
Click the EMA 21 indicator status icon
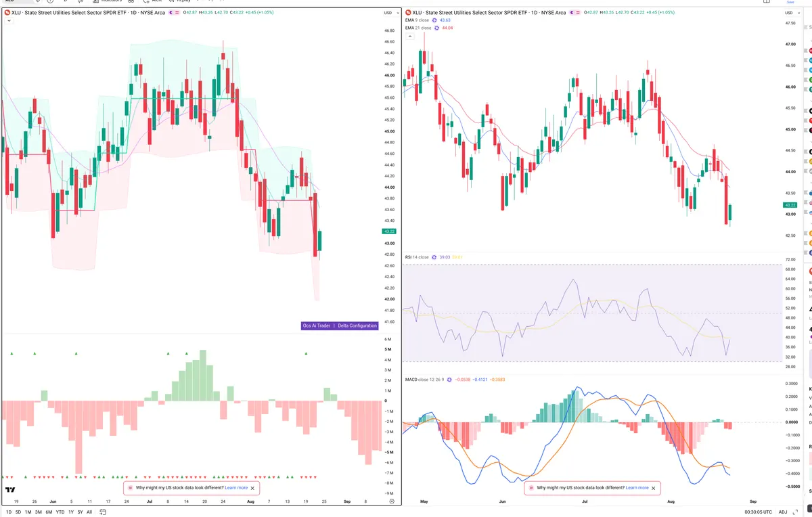[x=437, y=28]
